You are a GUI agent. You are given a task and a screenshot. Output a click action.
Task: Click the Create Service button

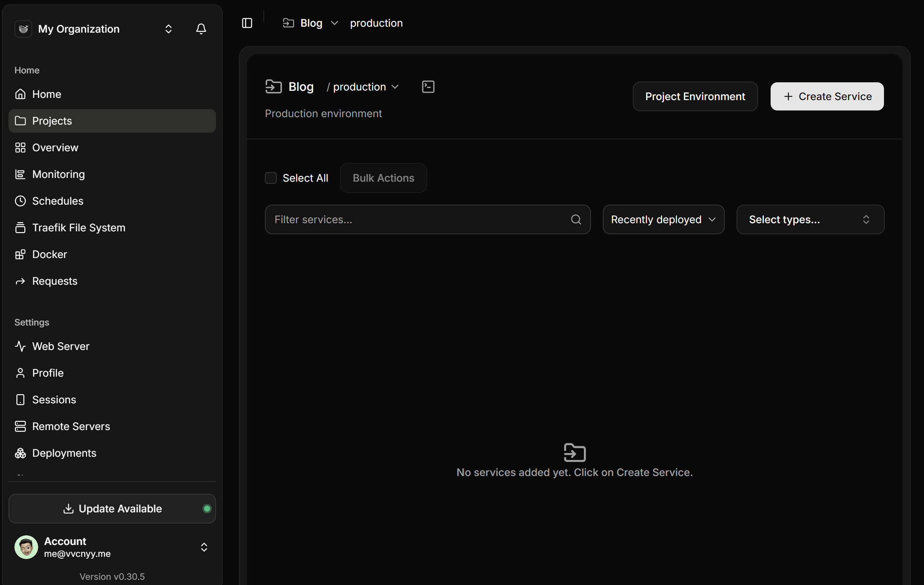[x=827, y=96]
